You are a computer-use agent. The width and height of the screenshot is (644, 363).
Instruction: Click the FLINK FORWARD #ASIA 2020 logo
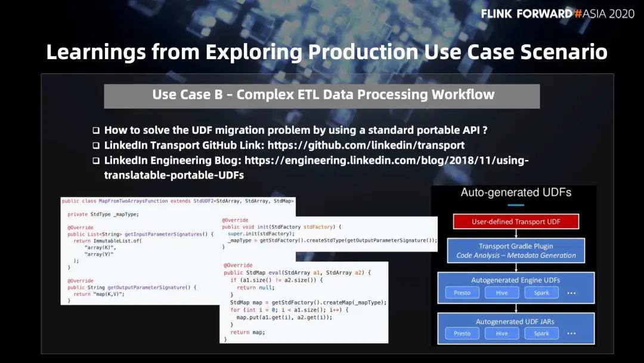coord(558,14)
